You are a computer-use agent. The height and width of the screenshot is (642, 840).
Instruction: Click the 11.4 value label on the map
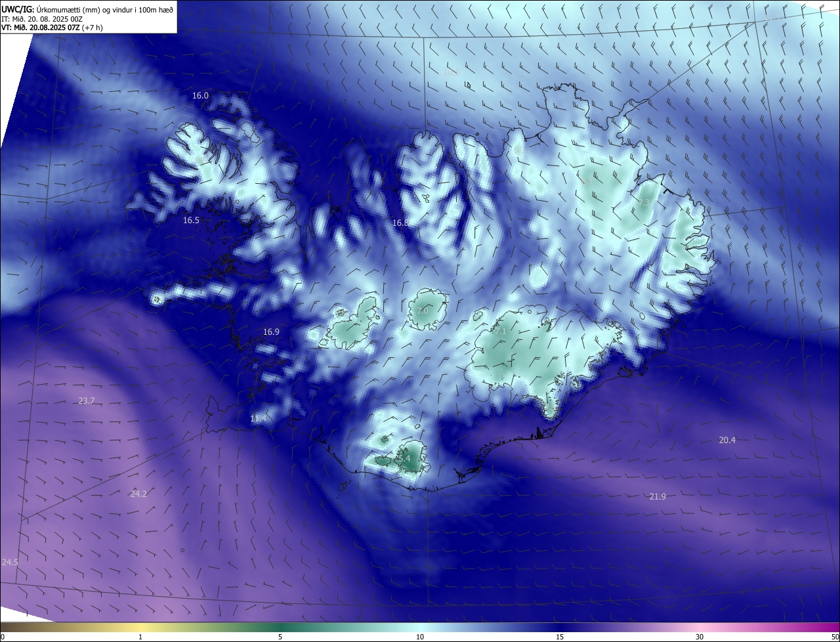258,419
